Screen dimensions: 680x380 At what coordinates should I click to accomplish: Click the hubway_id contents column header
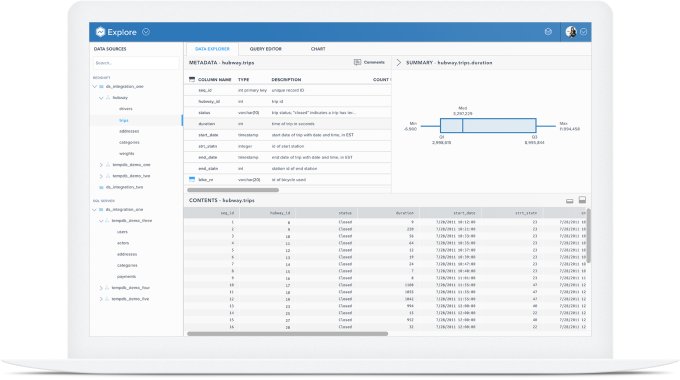268,213
